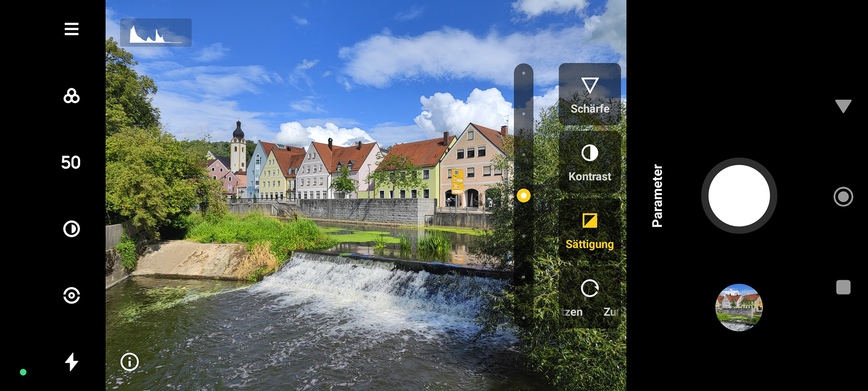Click the yellow handle on the saturation slider
The height and width of the screenshot is (391, 868).
[x=524, y=195]
